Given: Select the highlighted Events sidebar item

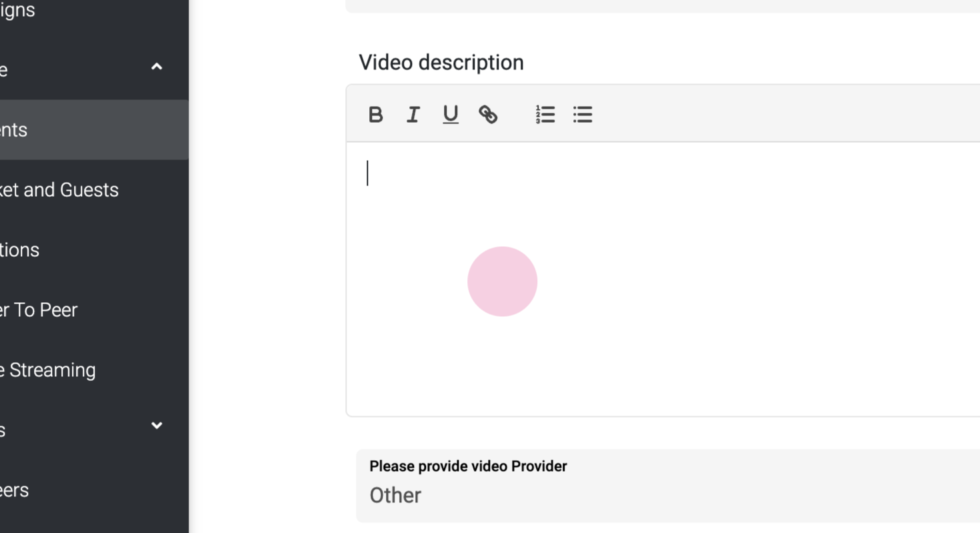Looking at the screenshot, I should click(67, 130).
